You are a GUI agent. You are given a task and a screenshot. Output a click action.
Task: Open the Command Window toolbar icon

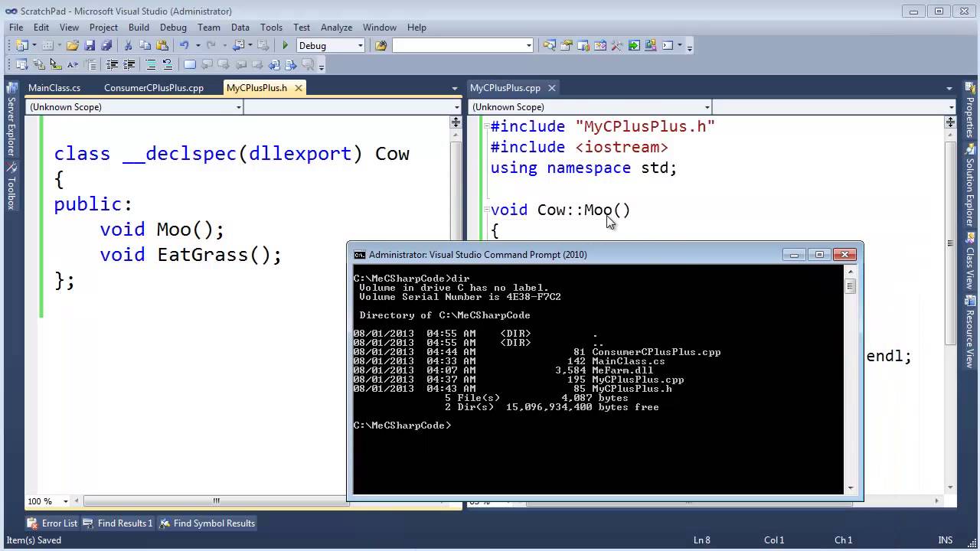tap(668, 46)
